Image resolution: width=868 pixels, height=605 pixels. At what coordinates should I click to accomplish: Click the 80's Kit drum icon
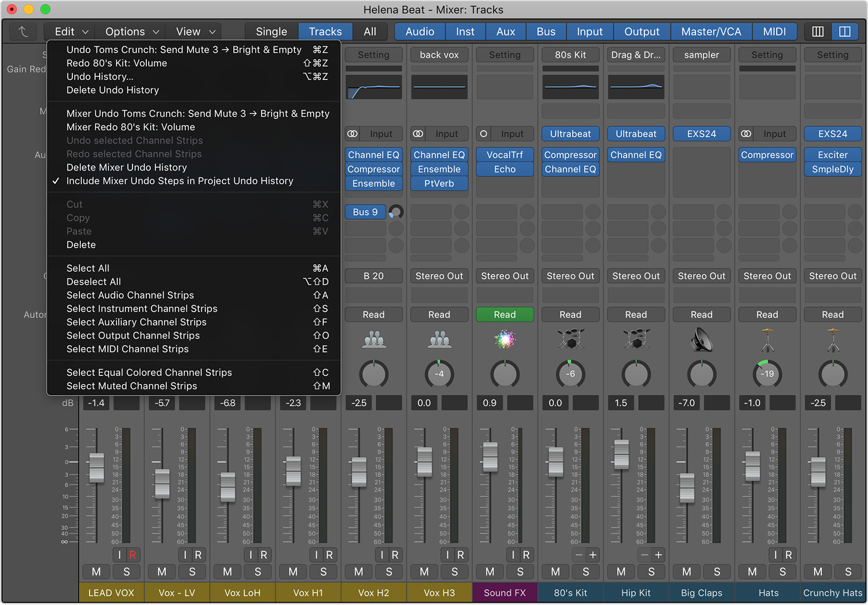point(570,340)
